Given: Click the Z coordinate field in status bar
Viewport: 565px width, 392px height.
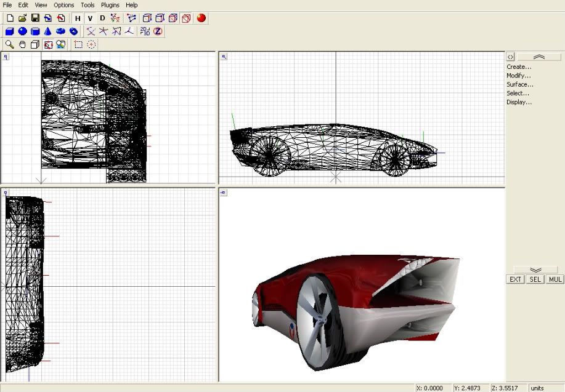Looking at the screenshot, I should coord(507,388).
